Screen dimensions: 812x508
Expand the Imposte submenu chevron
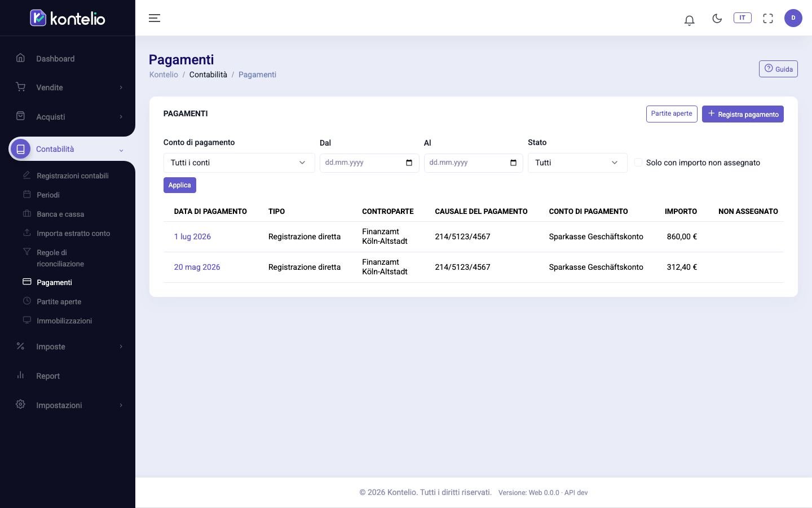coord(121,347)
